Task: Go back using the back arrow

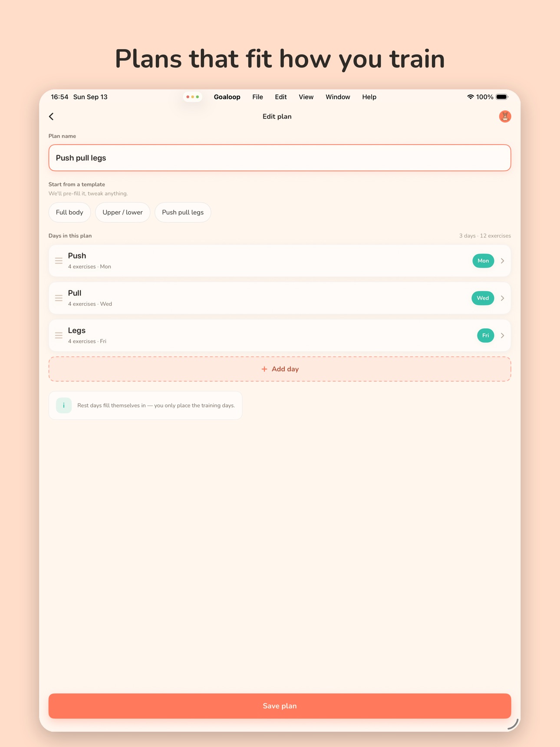Action: (x=51, y=116)
